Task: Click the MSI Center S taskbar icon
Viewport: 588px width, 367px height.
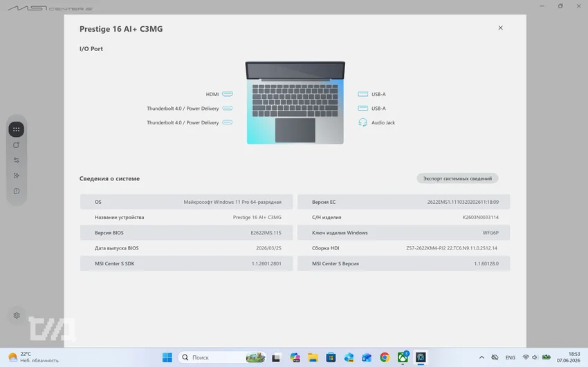Action: point(421,357)
